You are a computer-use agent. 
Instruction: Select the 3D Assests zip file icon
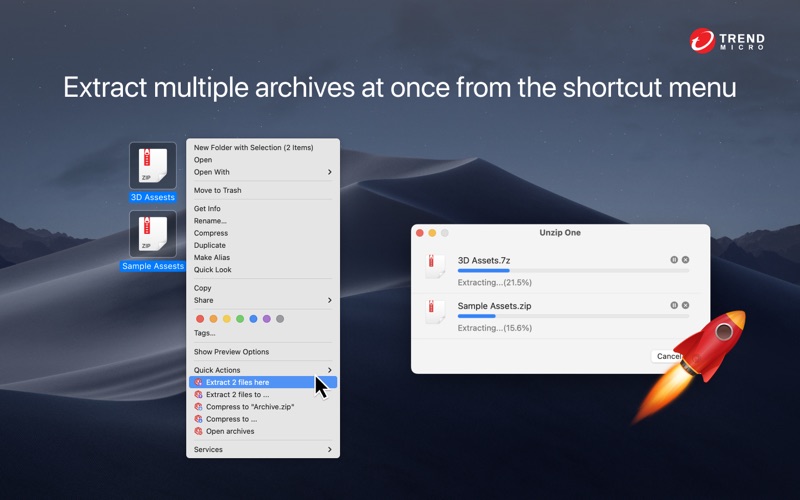(153, 165)
